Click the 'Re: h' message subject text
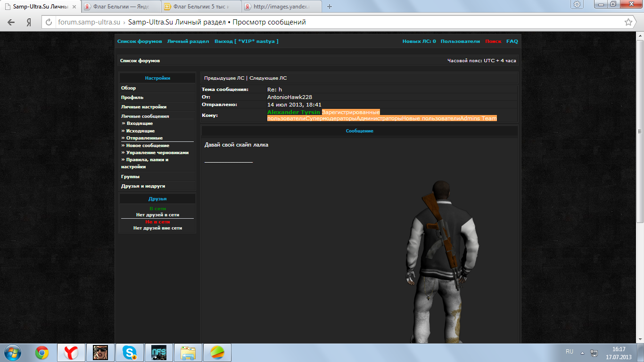The height and width of the screenshot is (362, 644). point(274,90)
